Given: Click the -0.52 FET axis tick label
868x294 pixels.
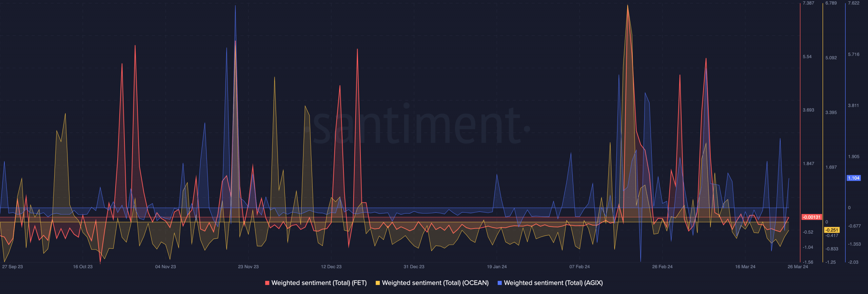Looking at the screenshot, I should (x=808, y=232).
